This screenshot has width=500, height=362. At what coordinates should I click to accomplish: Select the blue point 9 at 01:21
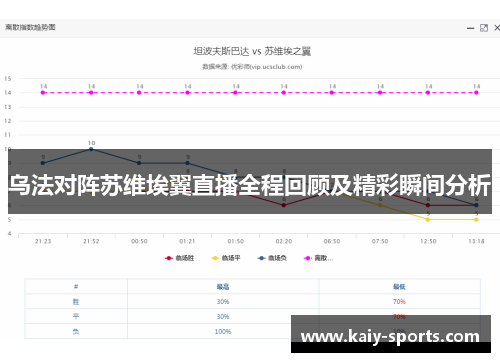click(x=187, y=163)
